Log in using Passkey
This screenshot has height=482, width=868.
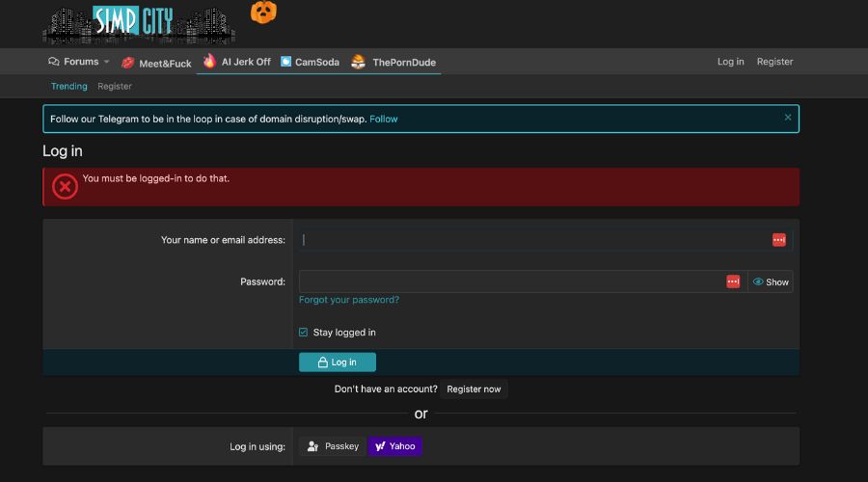(x=333, y=446)
